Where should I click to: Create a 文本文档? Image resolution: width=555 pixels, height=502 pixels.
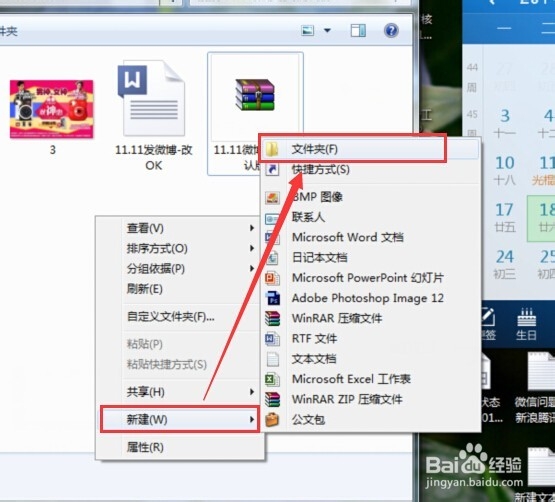pyautogui.click(x=370, y=359)
